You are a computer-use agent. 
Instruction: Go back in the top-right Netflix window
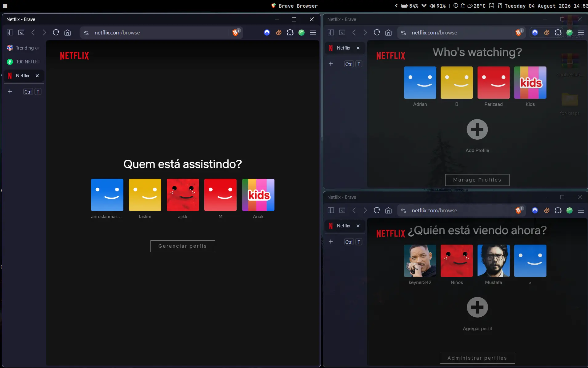click(x=354, y=33)
